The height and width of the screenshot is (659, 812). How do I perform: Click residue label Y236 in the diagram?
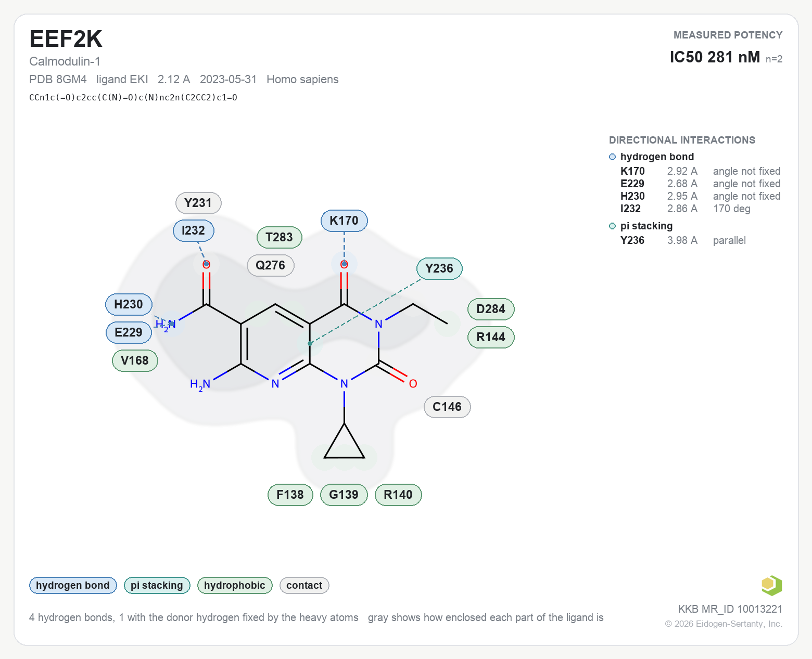[439, 268]
